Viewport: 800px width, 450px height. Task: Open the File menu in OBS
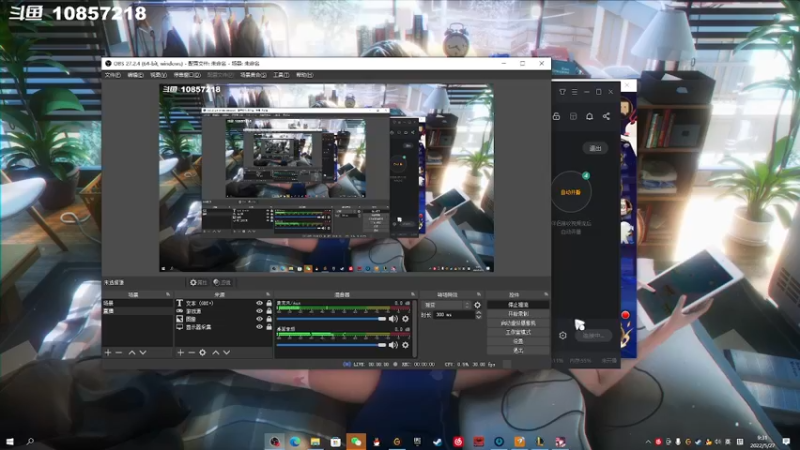(x=112, y=75)
